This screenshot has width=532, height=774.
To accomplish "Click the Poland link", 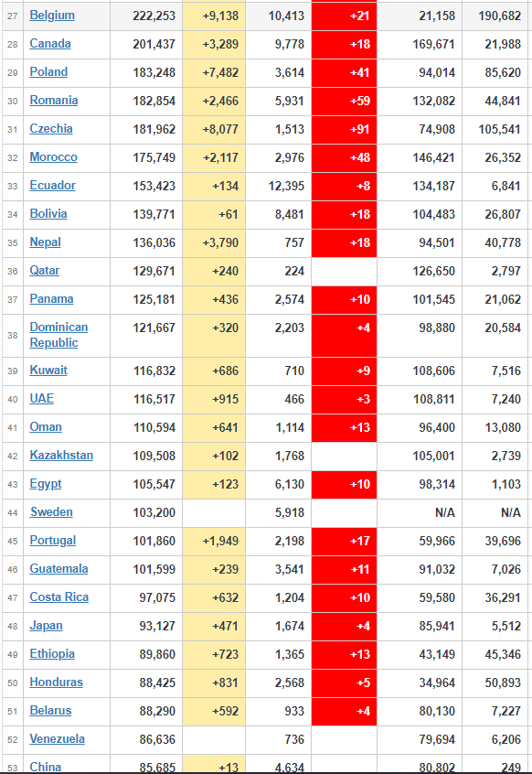I will click(48, 72).
